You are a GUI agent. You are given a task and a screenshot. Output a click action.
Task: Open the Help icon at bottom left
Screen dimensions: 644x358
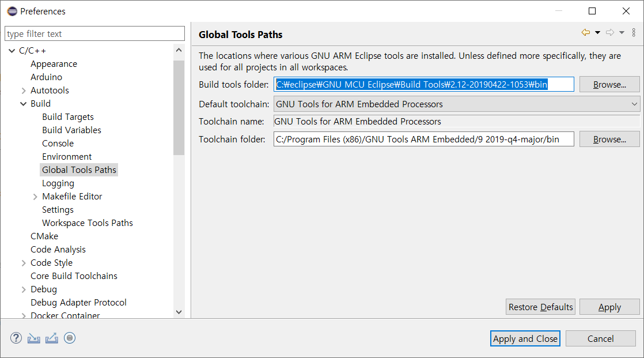tap(16, 338)
